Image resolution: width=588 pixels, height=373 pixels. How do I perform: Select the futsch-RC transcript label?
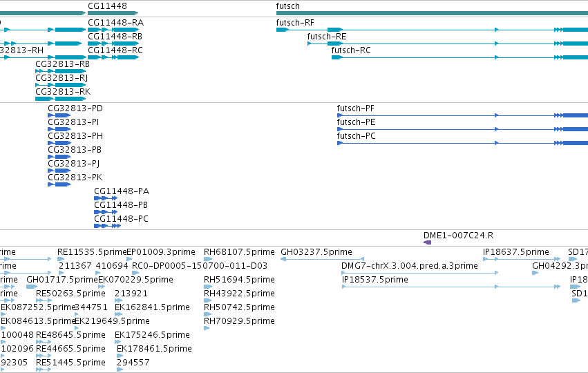351,50
